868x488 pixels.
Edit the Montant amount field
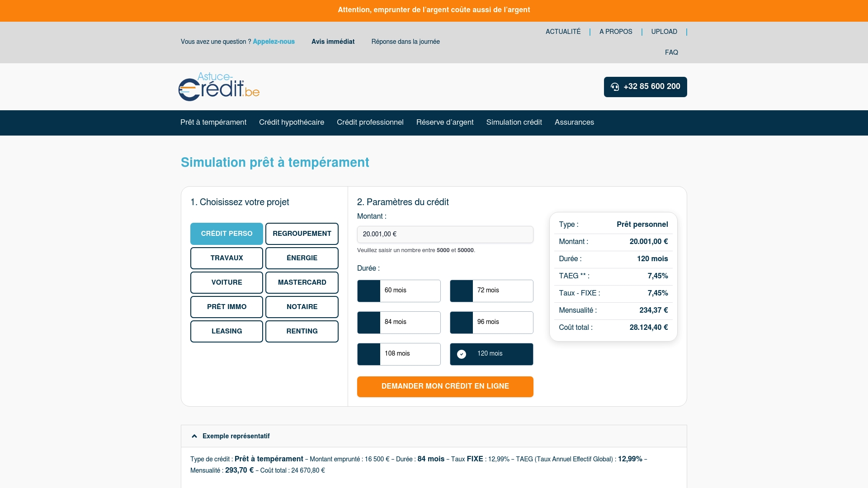pyautogui.click(x=445, y=234)
